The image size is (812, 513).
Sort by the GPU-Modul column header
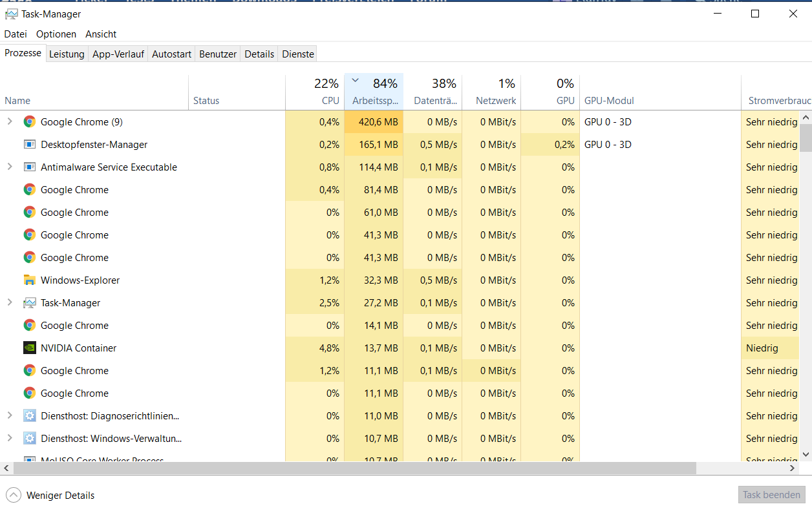[x=660, y=92]
